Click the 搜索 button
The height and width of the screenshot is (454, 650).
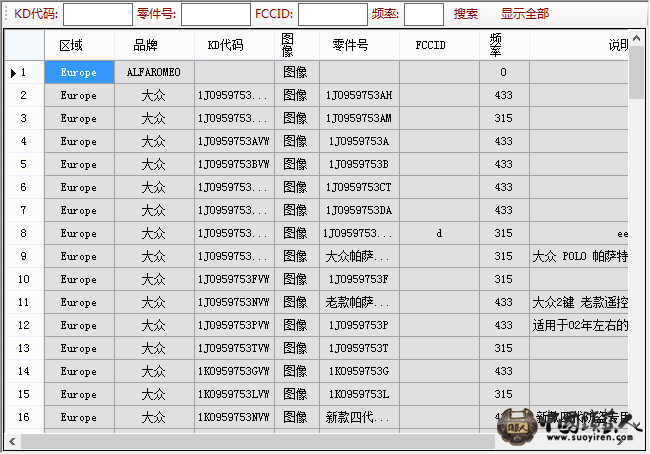(x=466, y=14)
